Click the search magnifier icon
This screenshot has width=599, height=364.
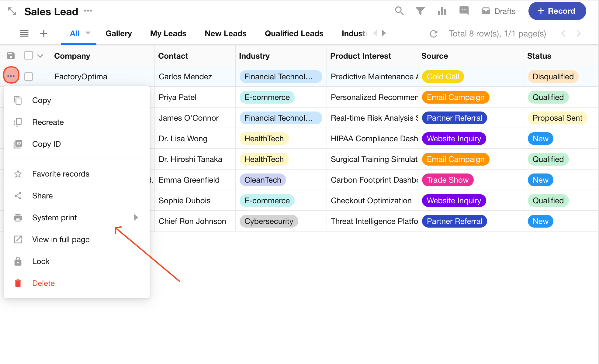(399, 11)
